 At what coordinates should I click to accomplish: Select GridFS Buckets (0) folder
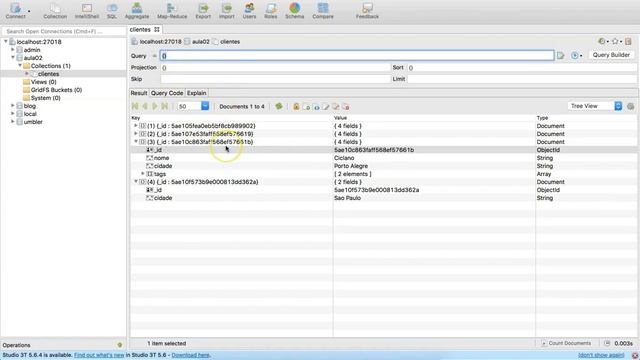tap(56, 90)
